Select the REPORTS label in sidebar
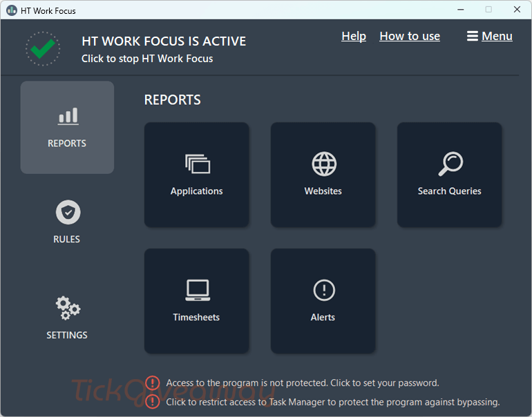 tap(67, 144)
